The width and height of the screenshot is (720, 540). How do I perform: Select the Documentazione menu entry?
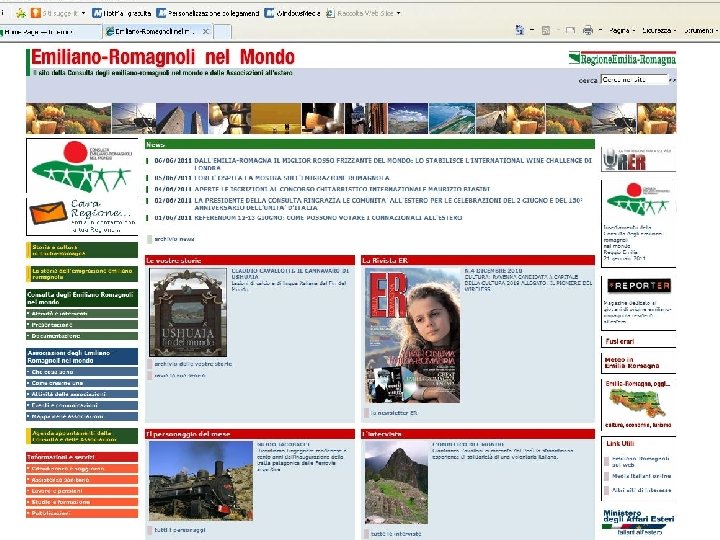(82, 336)
